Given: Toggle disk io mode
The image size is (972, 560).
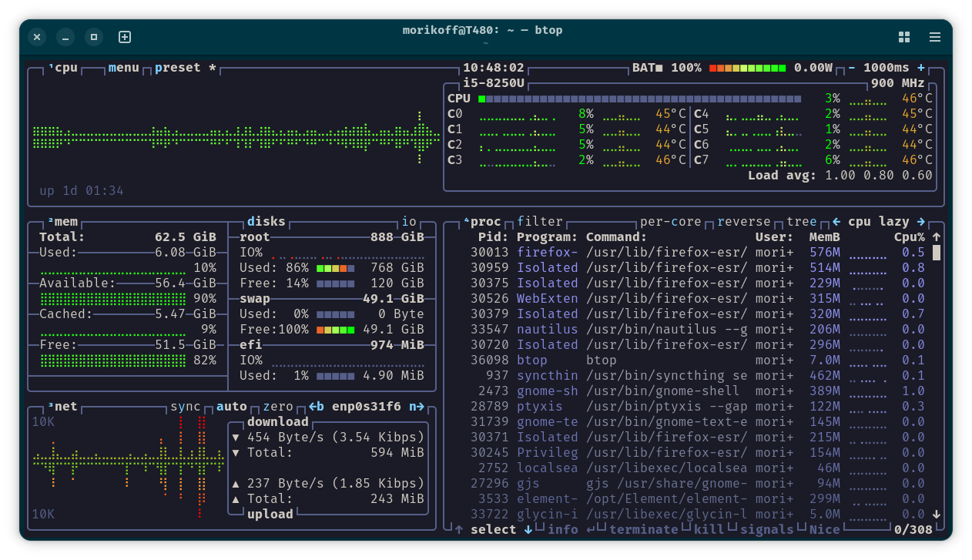Looking at the screenshot, I should 409,222.
